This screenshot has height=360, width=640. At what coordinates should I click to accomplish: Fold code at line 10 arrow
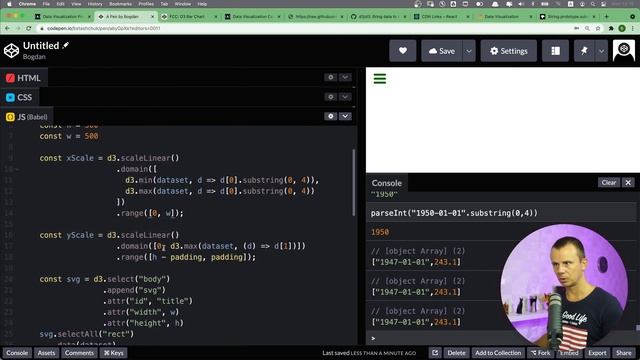[x=17, y=169]
